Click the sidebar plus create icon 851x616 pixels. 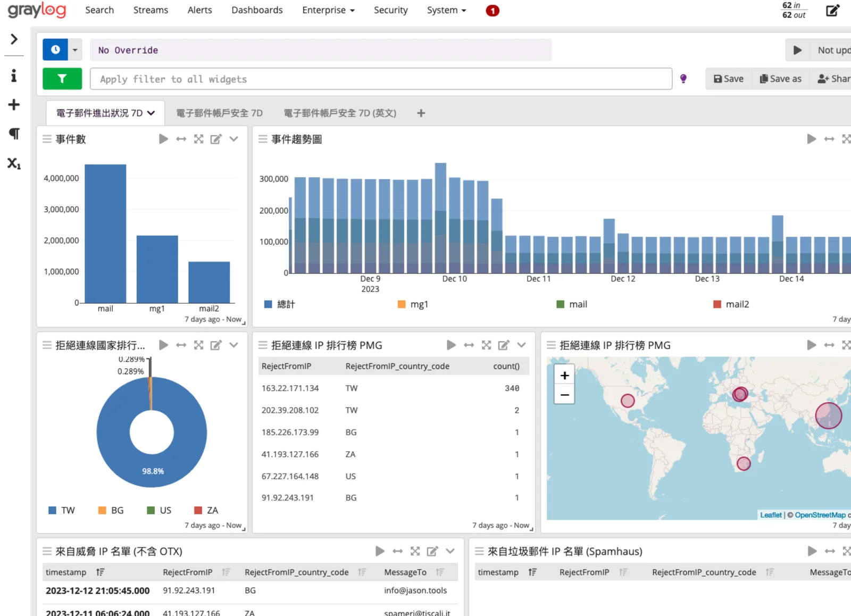coord(14,105)
